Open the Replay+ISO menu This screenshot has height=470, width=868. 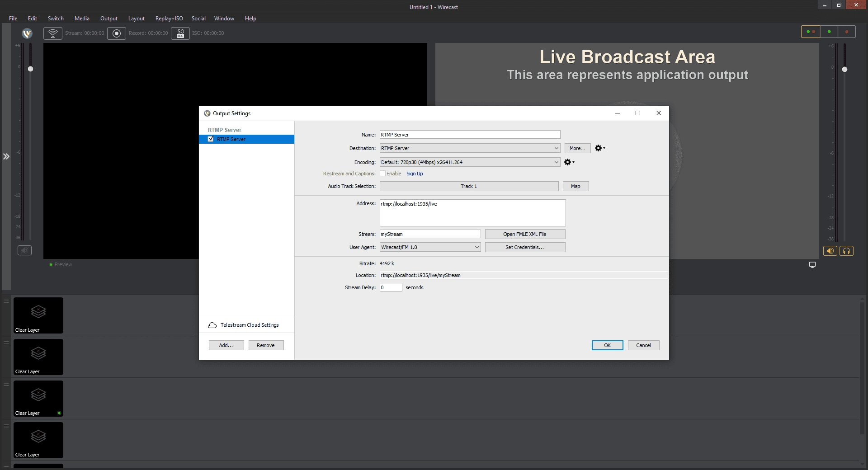pyautogui.click(x=169, y=19)
